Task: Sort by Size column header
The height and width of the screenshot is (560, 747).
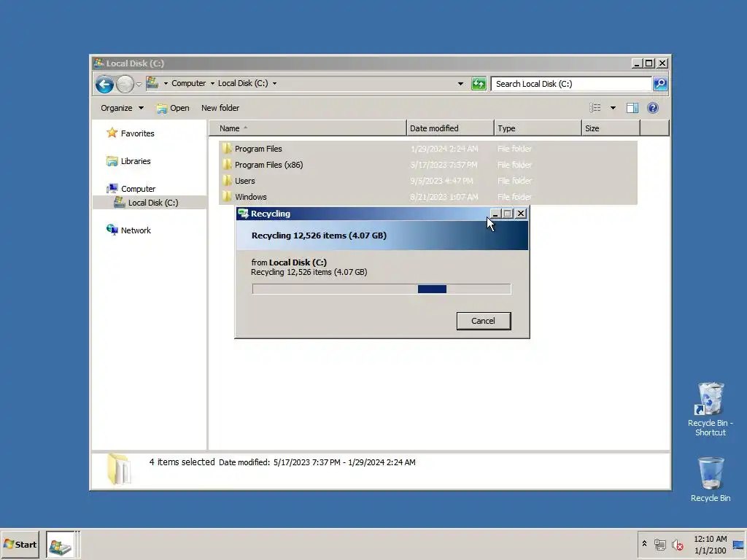Action: pyautogui.click(x=611, y=128)
